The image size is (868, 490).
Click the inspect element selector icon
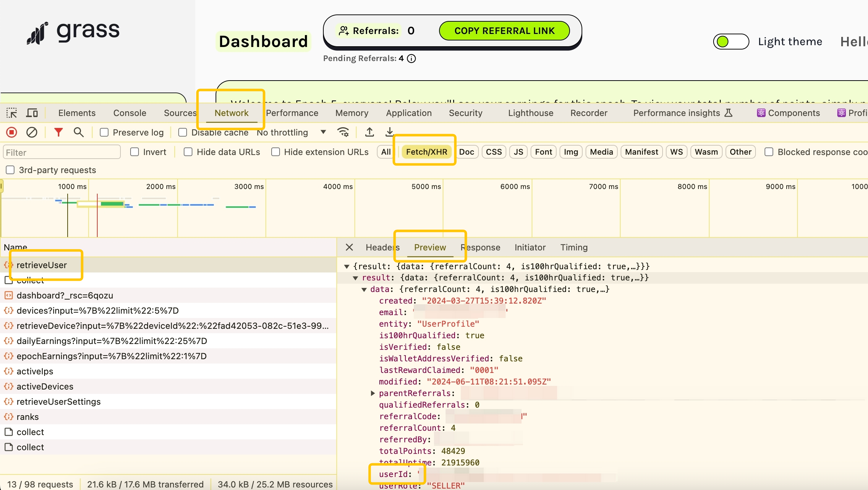[12, 113]
